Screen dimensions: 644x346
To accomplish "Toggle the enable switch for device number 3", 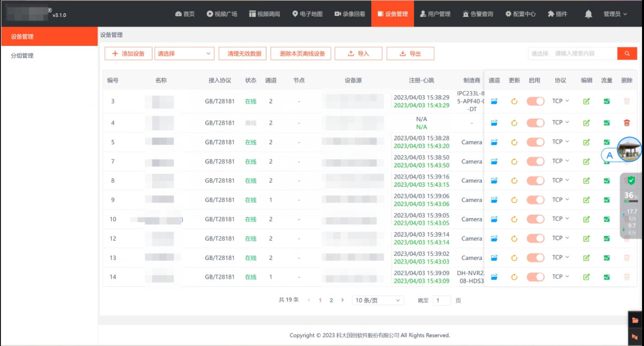I will pos(535,102).
